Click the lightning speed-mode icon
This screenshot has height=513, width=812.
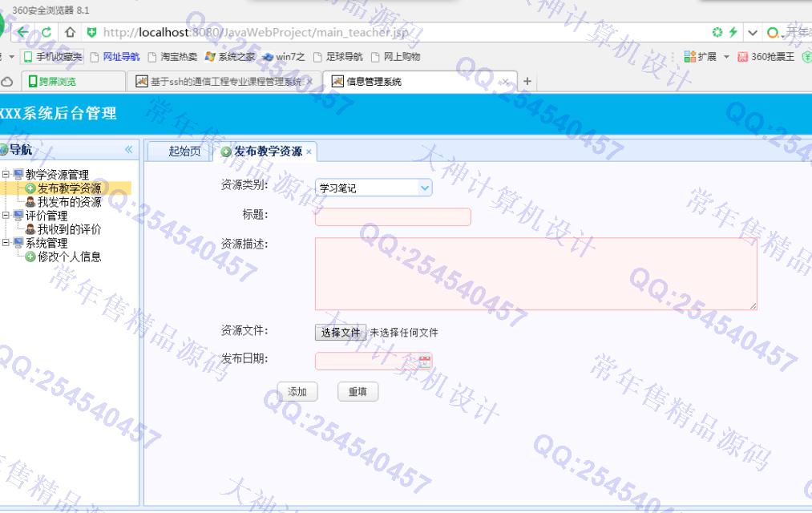[733, 32]
